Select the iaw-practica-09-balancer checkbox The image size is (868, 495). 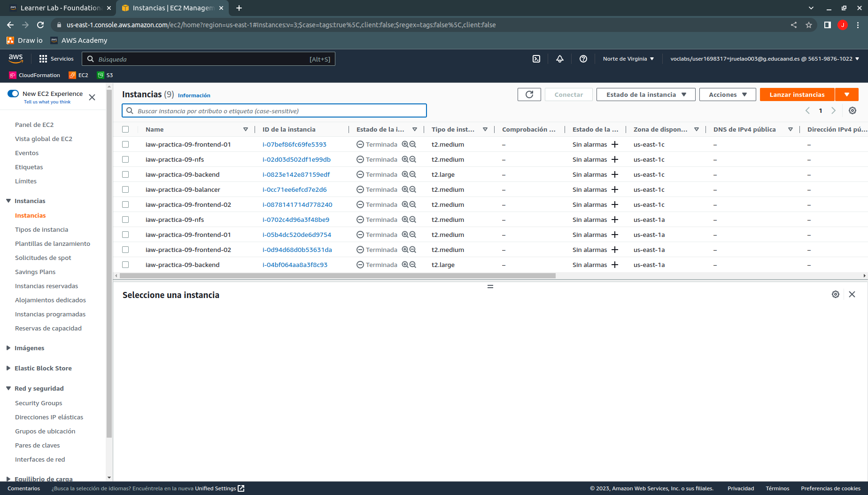tap(125, 189)
